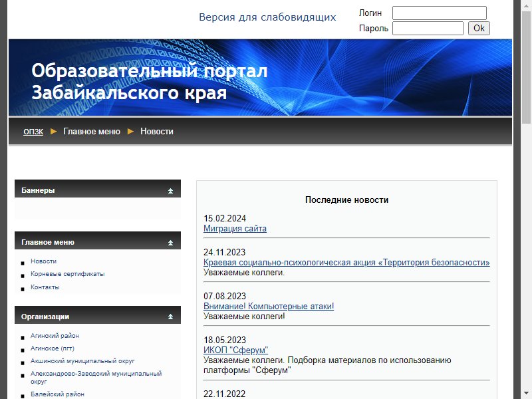Collapse the Организации panel arrow icon

(x=170, y=317)
